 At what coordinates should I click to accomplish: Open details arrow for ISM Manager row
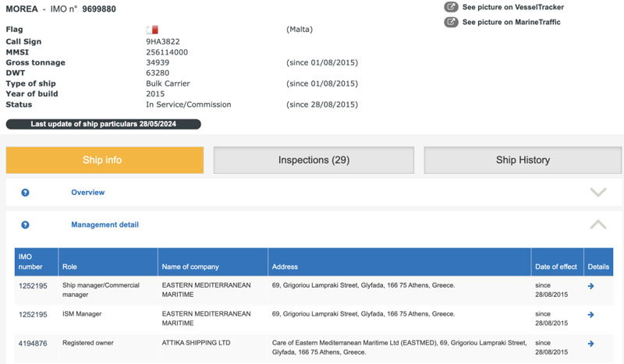pyautogui.click(x=591, y=315)
